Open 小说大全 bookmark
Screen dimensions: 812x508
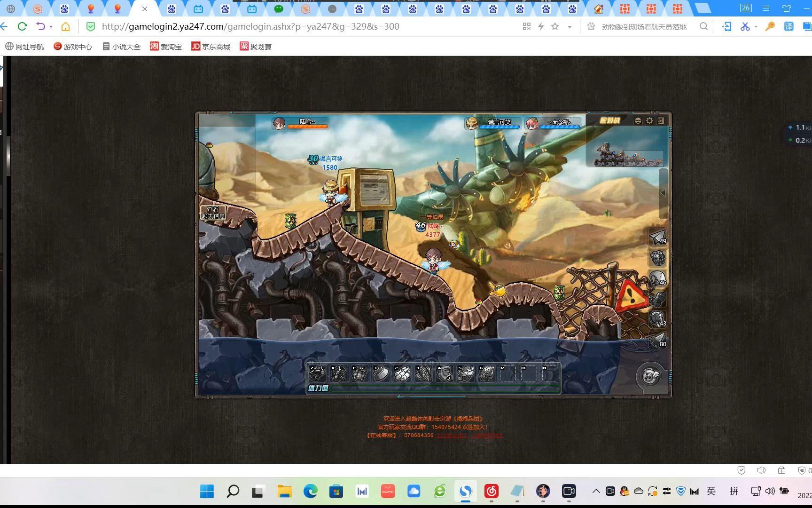[122, 47]
